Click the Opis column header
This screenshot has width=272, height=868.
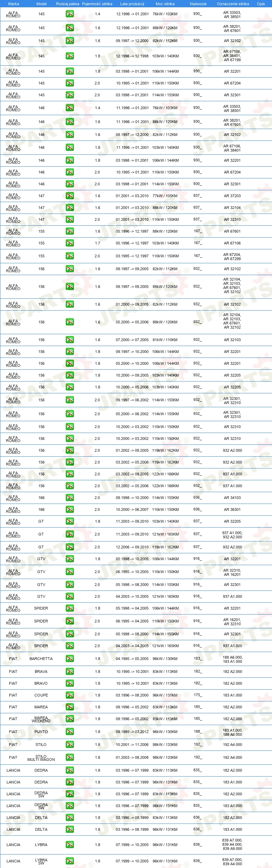tap(261, 4)
